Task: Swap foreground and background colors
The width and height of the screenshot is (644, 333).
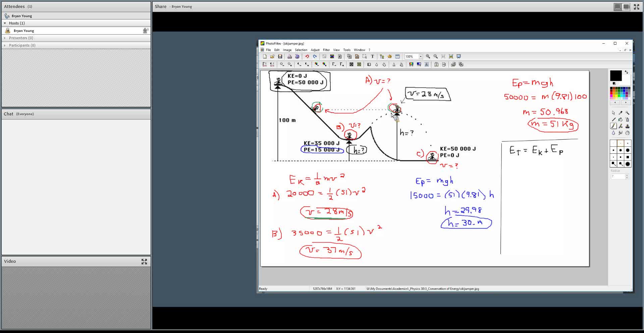Action: pyautogui.click(x=627, y=72)
